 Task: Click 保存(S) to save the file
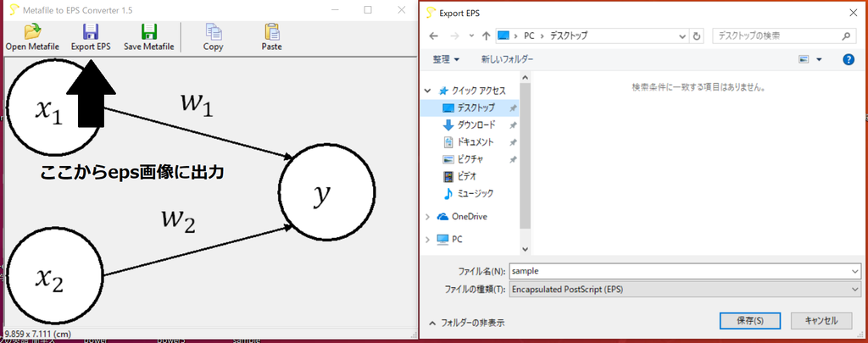click(750, 320)
